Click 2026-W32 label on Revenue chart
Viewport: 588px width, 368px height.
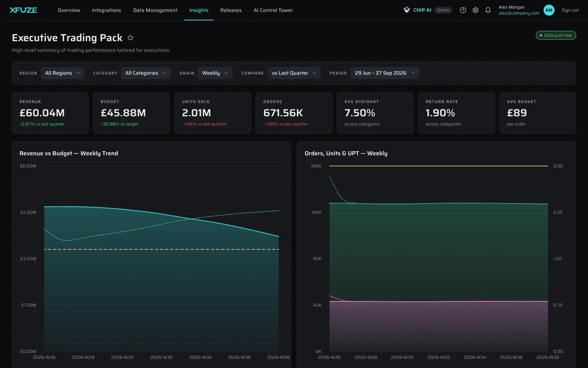click(x=161, y=357)
